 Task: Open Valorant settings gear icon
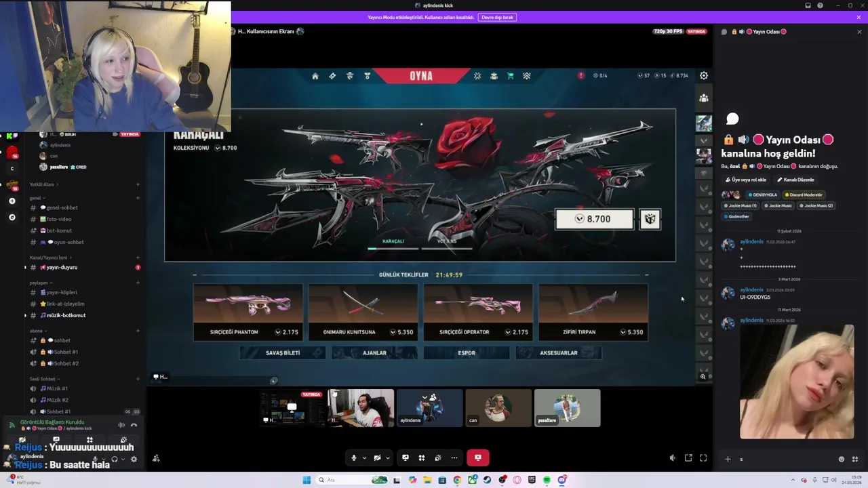(x=704, y=76)
